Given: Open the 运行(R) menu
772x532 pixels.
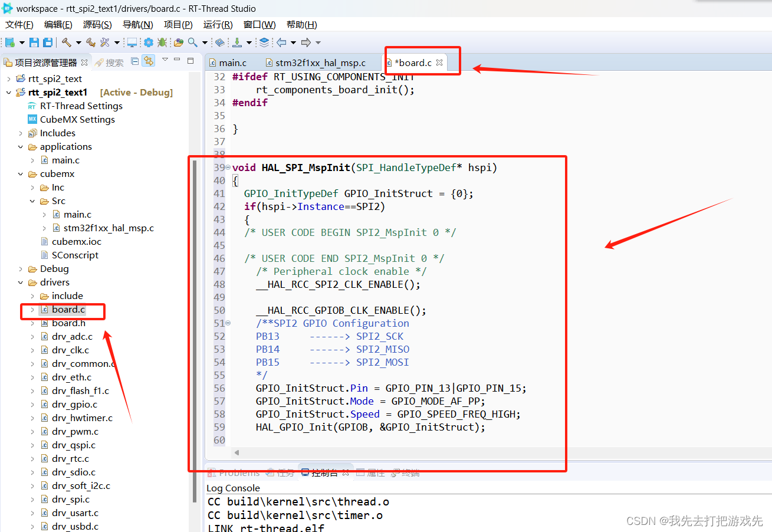Looking at the screenshot, I should [218, 24].
